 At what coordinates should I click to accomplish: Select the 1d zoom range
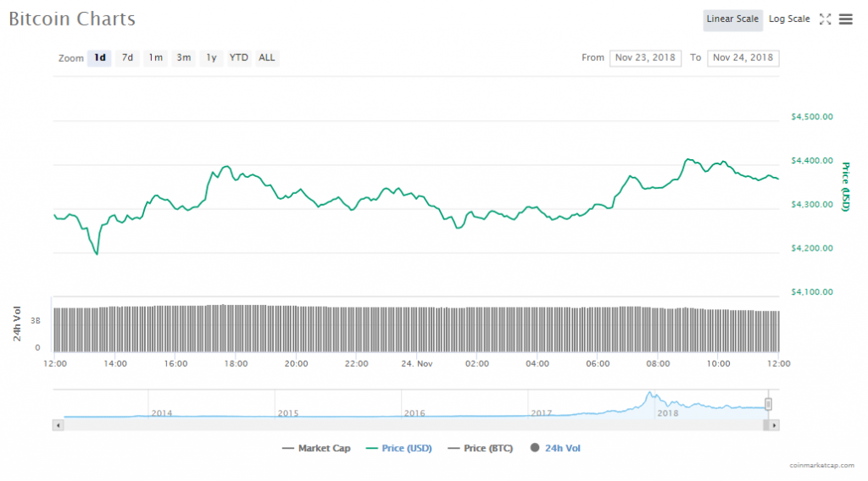[99, 58]
